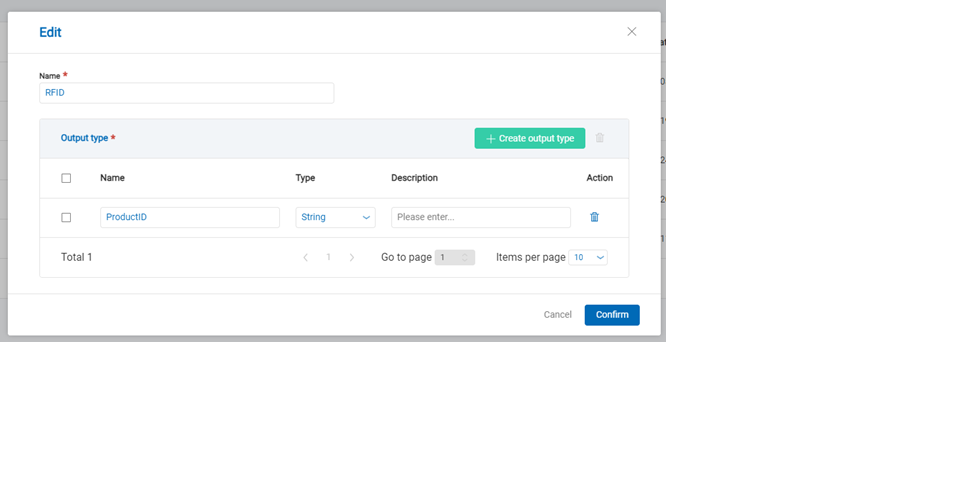Click the stepper arrows in Go to page
The height and width of the screenshot is (480, 960).
coord(465,257)
